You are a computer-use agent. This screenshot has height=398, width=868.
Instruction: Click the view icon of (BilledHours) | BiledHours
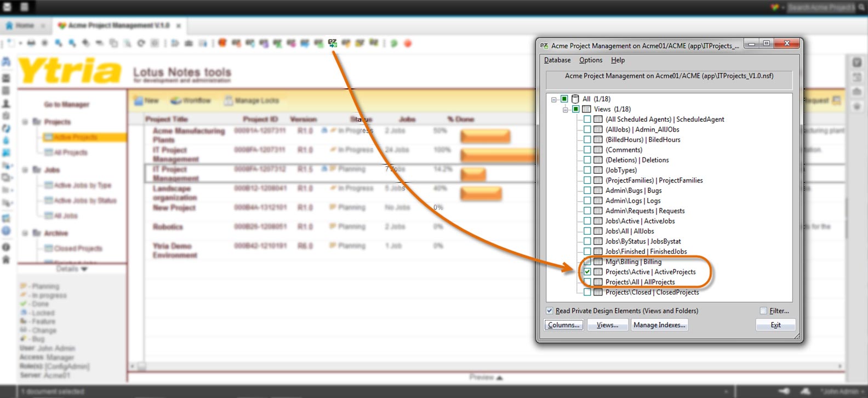pyautogui.click(x=598, y=140)
